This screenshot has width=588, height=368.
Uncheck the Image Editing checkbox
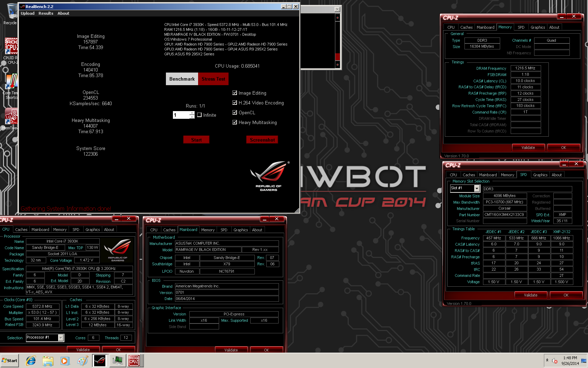point(235,93)
